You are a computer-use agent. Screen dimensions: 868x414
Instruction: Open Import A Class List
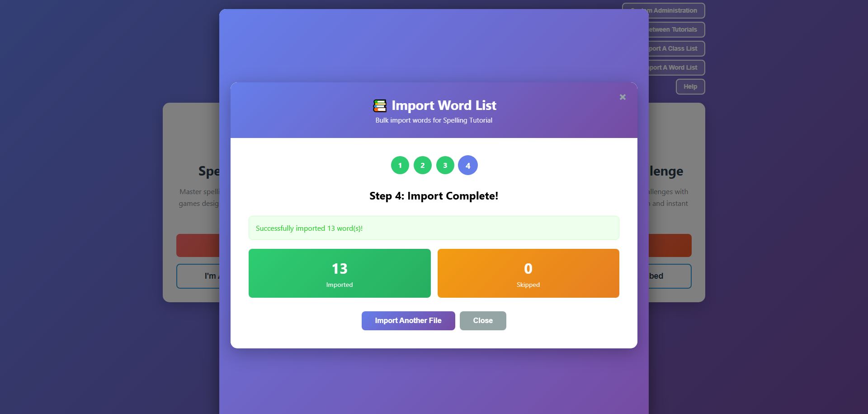(677, 48)
